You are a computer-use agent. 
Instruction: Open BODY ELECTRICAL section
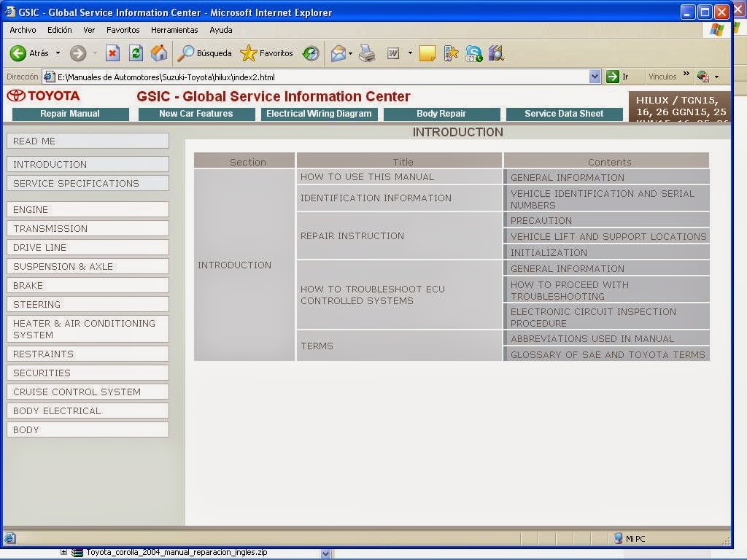pos(88,411)
